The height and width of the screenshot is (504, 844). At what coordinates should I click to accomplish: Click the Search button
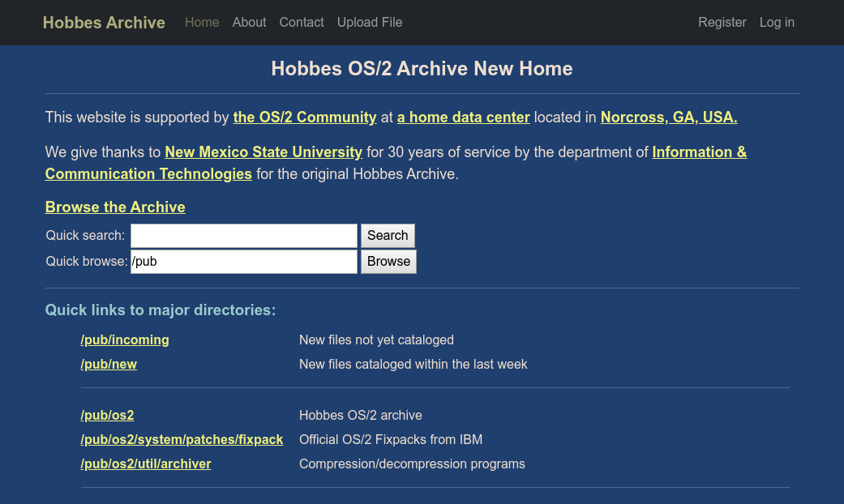click(x=388, y=236)
